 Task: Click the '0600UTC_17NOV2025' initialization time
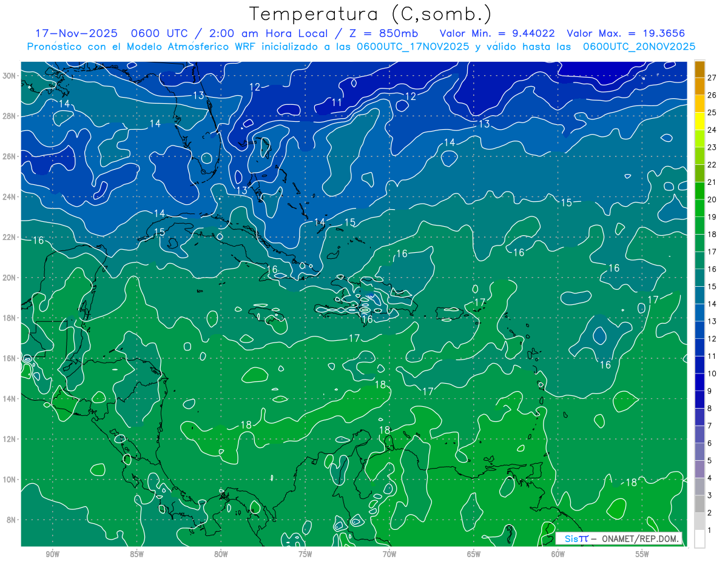[413, 47]
